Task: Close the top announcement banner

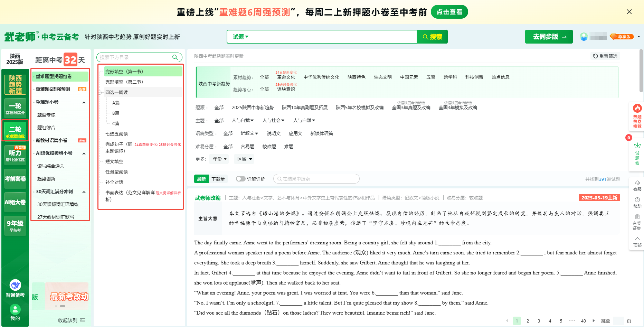Action: (x=629, y=12)
